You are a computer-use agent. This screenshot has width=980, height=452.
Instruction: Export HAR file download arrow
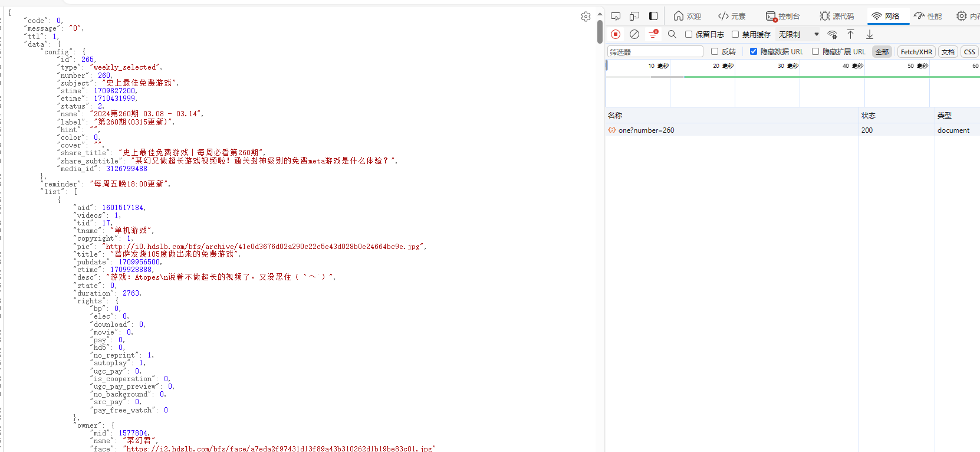869,34
